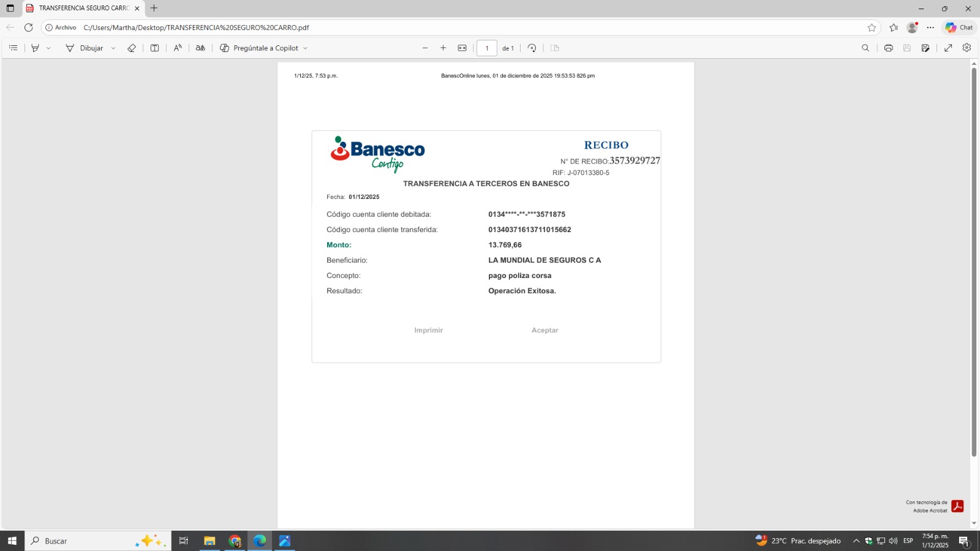980x551 pixels.
Task: Click the page number input field
Action: coord(487,48)
